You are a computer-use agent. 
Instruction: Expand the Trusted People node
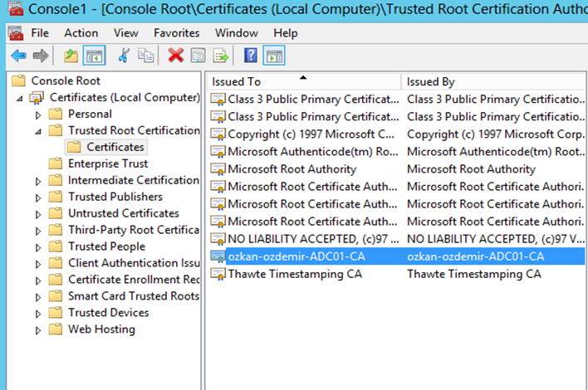(x=38, y=247)
